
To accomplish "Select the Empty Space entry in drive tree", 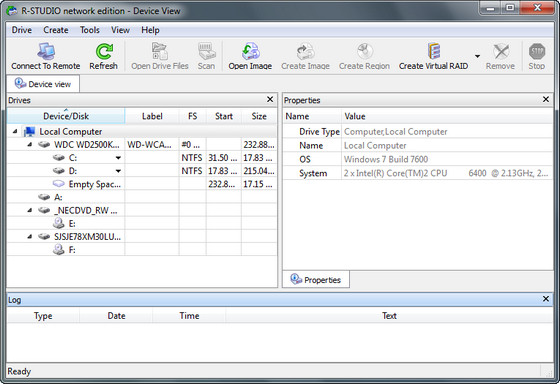I will 95,184.
